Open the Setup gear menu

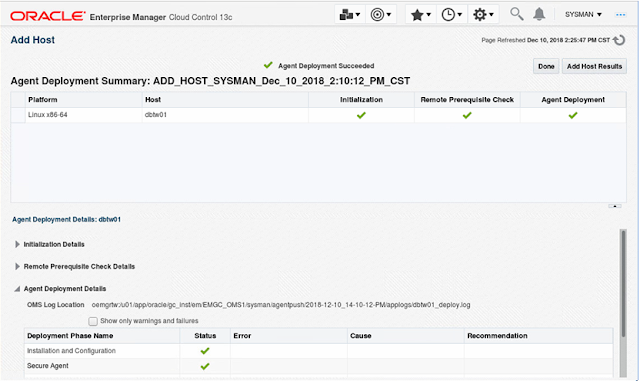click(483, 15)
